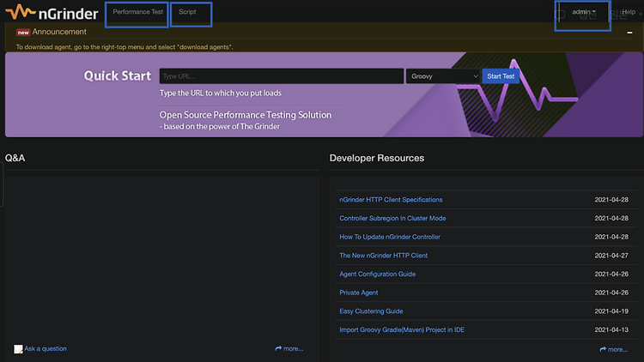Open How To Update nGrinder Controller article
The width and height of the screenshot is (644, 362).
point(389,237)
